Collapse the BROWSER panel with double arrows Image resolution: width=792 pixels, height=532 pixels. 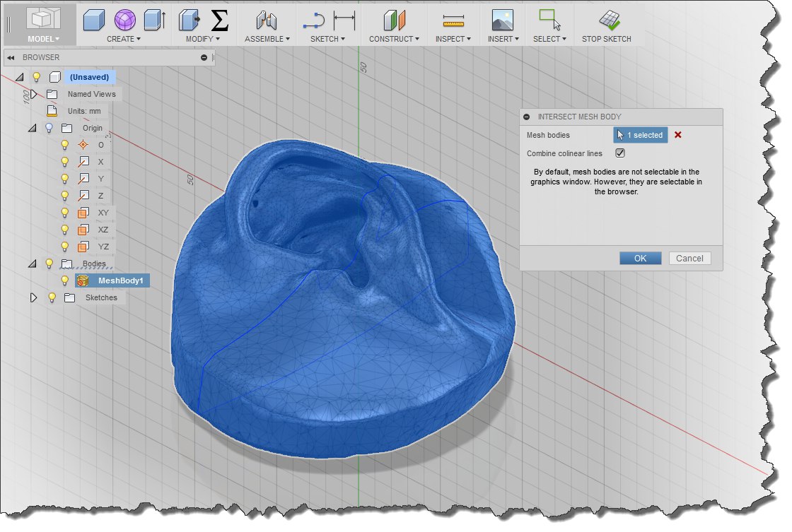11,57
